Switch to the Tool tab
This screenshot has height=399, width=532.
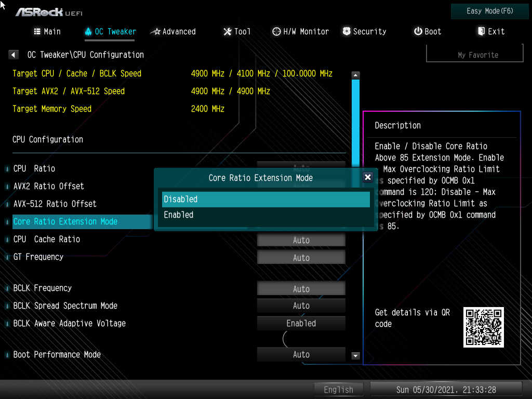coord(237,32)
